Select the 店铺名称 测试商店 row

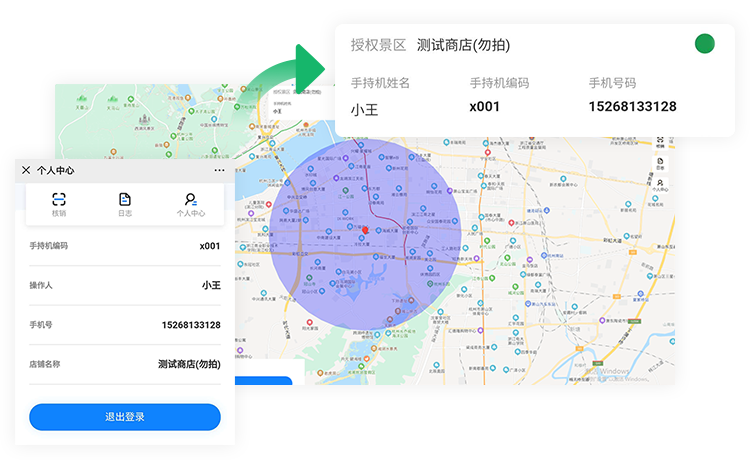pos(125,364)
